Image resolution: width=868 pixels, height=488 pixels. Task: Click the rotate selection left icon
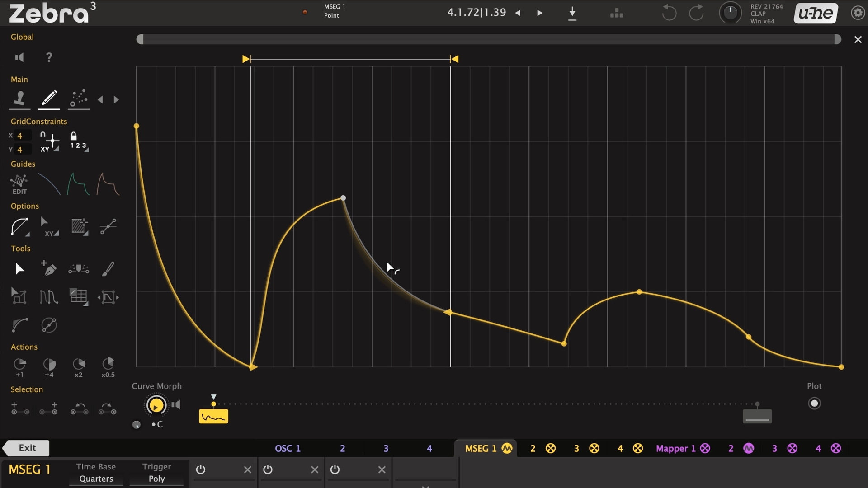click(x=79, y=409)
